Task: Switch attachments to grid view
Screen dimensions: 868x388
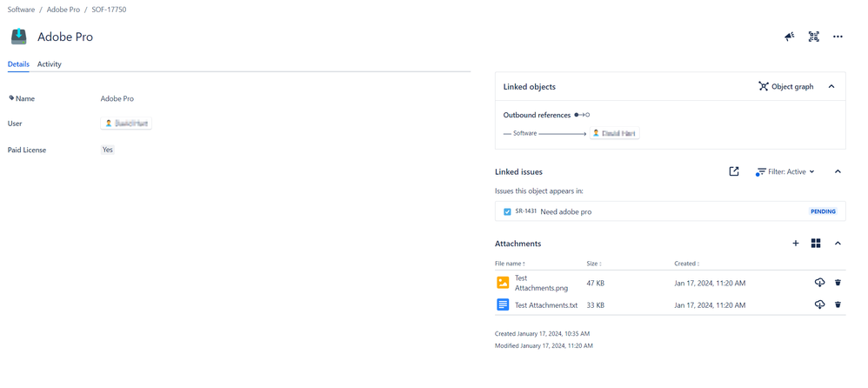Action: 816,243
